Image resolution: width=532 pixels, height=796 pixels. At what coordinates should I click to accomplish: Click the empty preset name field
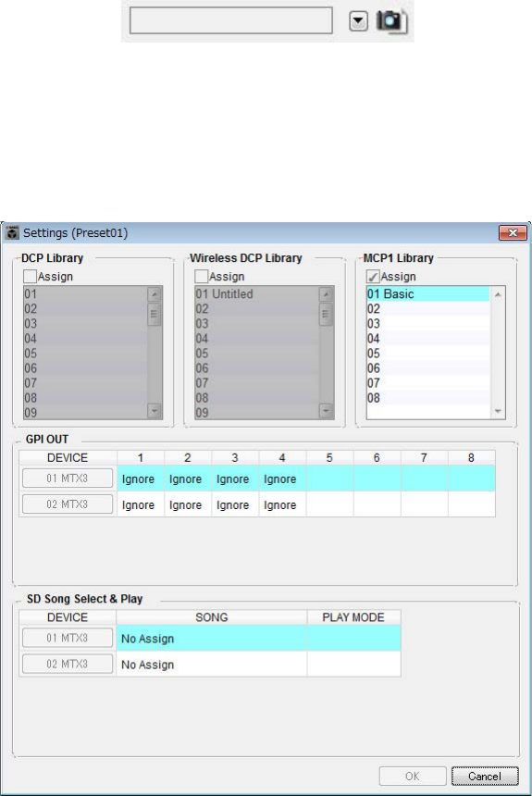(x=231, y=20)
